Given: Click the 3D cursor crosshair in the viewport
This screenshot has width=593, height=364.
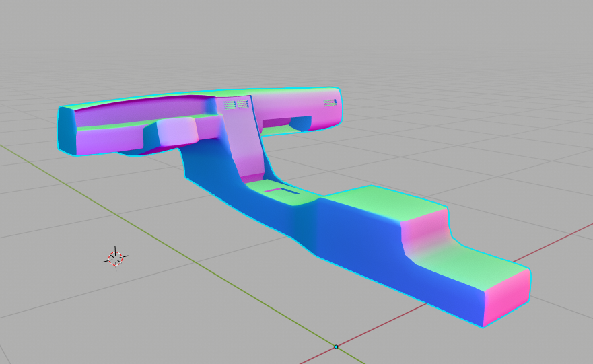Looking at the screenshot, I should pyautogui.click(x=116, y=258).
